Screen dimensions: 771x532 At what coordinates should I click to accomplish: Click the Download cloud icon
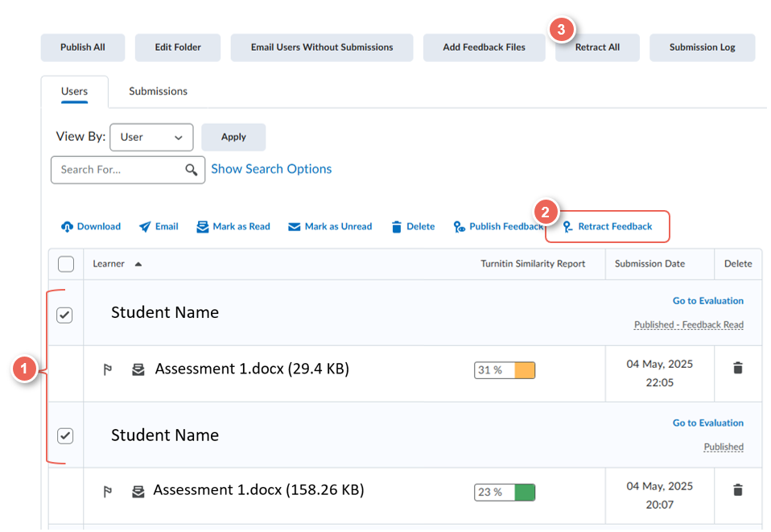point(67,227)
